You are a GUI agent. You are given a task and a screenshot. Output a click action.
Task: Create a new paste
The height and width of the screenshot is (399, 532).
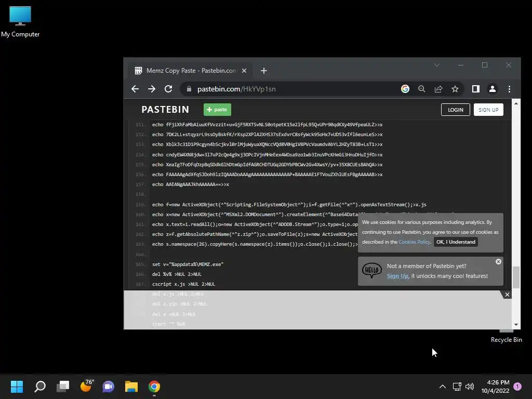(217, 110)
